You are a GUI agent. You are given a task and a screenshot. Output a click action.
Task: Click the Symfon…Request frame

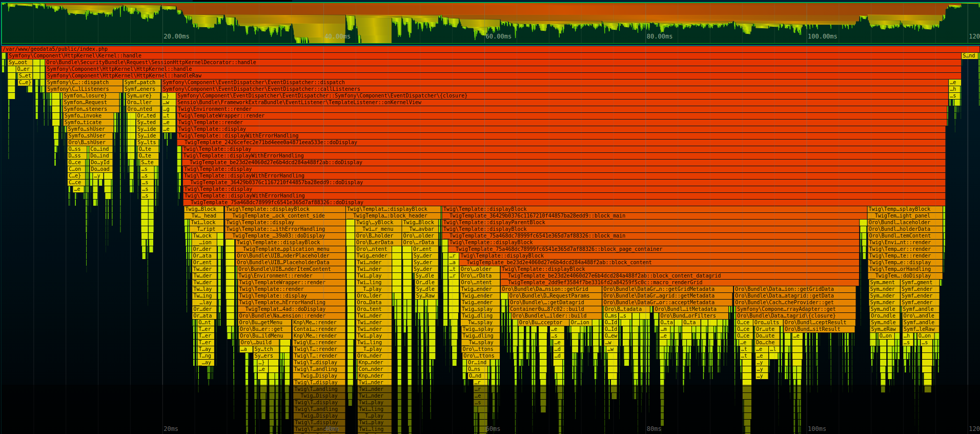pyautogui.click(x=91, y=103)
